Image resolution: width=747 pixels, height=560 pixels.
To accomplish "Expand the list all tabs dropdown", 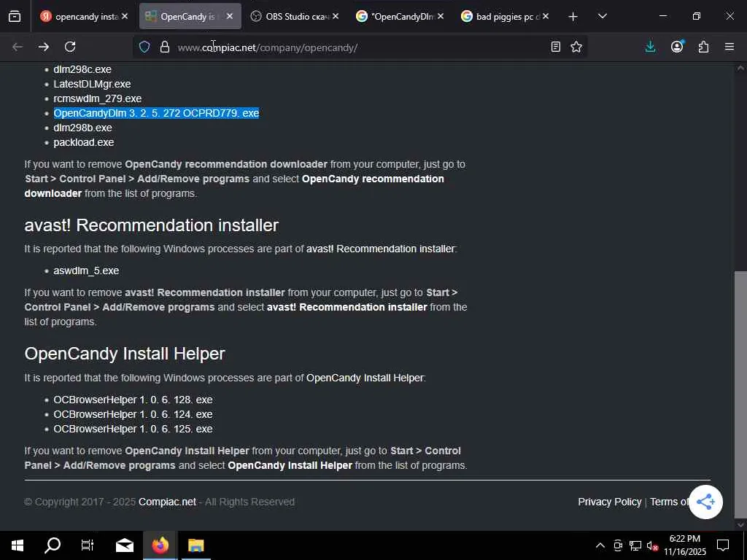I will (602, 17).
